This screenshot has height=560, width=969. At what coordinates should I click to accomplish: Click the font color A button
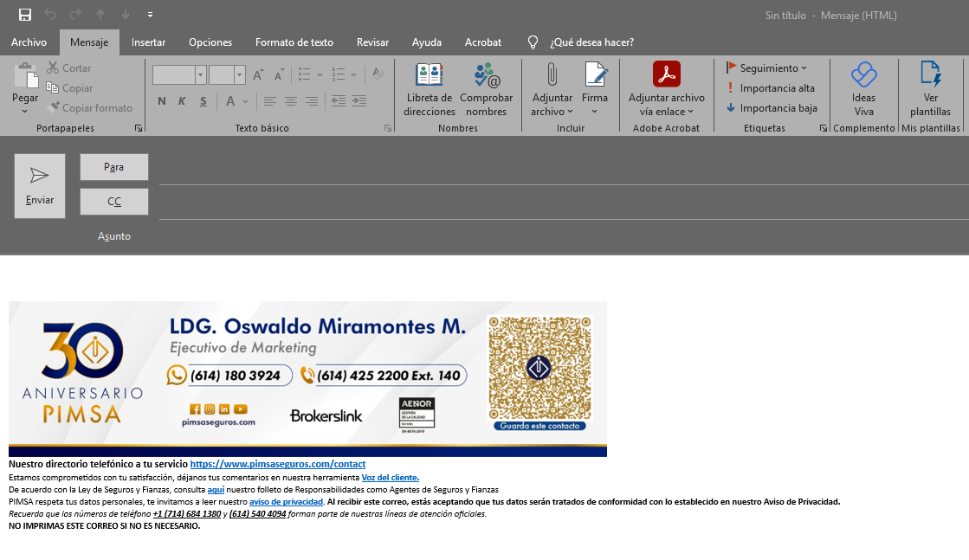click(230, 101)
